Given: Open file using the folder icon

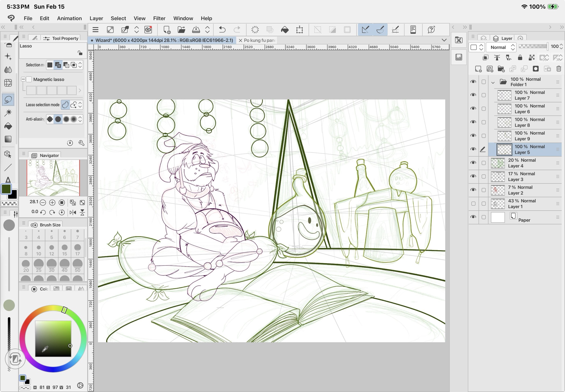Looking at the screenshot, I should [181, 30].
